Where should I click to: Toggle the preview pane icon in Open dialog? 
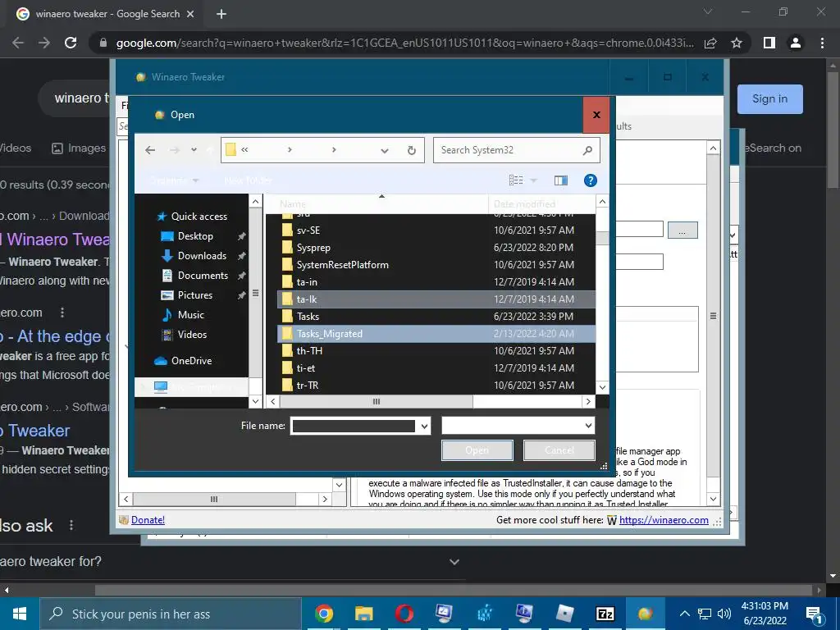pos(561,180)
